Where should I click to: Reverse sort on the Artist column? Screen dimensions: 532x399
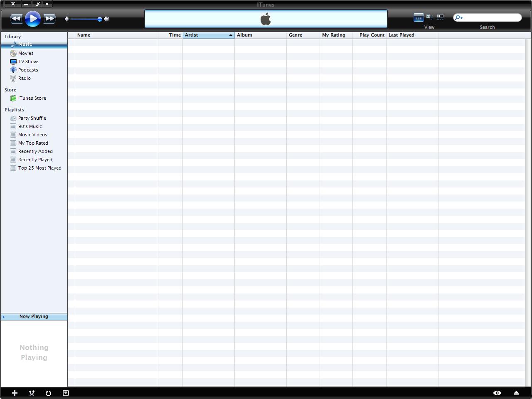click(x=209, y=35)
